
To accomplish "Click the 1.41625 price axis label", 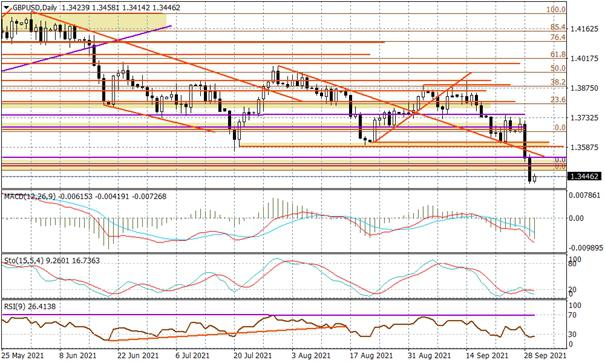I will tap(585, 29).
